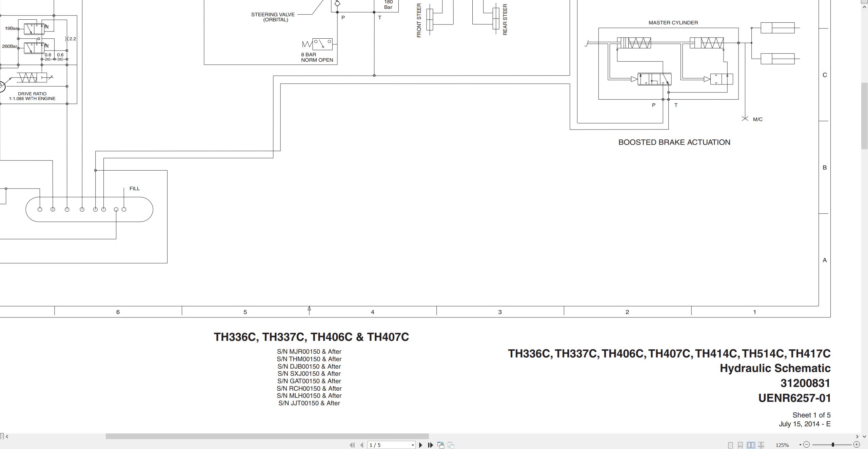Screen dimensions: 868x449
Task: Click the horizontal scrollbar thumb
Action: [267, 436]
